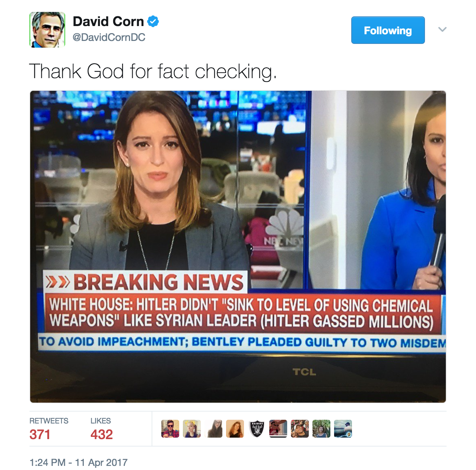The height and width of the screenshot is (470, 476).
Task: Click the Raiders logo avatar
Action: [257, 429]
